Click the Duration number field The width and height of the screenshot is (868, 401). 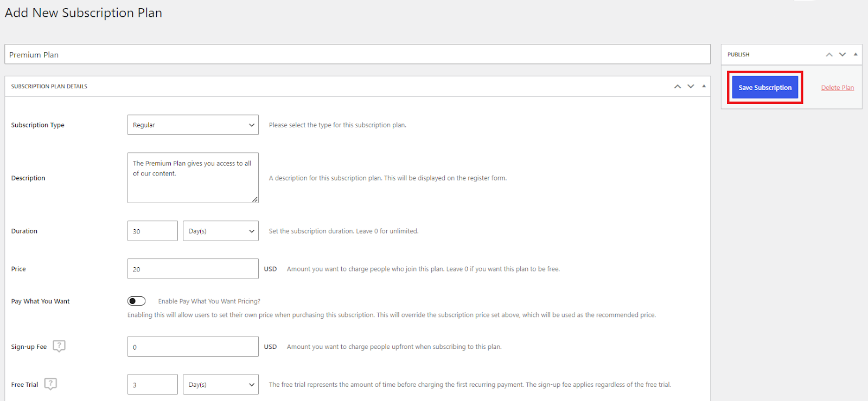pyautogui.click(x=152, y=231)
